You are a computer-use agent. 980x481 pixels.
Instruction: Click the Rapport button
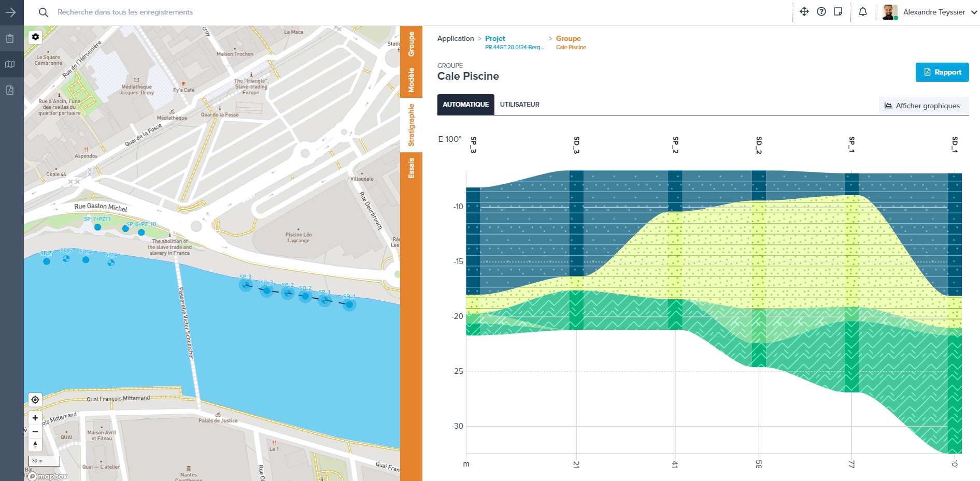942,72
